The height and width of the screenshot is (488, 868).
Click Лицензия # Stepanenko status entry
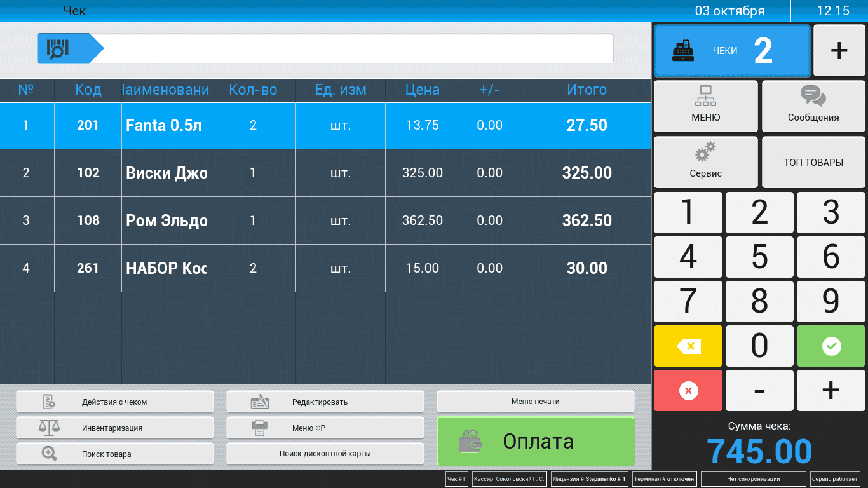(589, 479)
